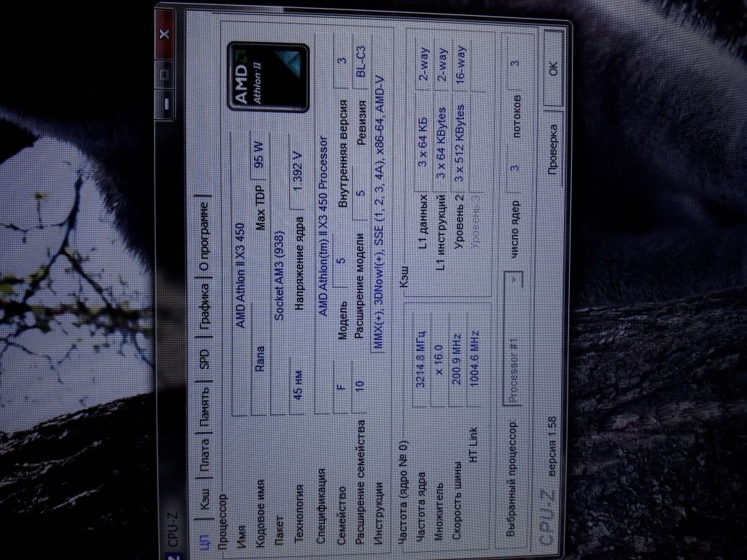Image resolution: width=747 pixels, height=560 pixels.
Task: Click the extended family value 10
Action: pyautogui.click(x=360, y=385)
